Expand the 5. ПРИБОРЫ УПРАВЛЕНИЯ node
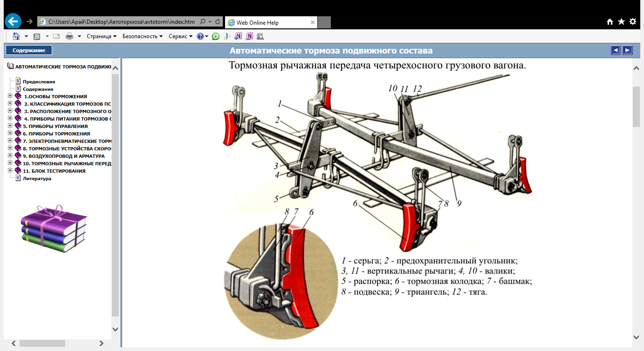644x351 pixels. [10, 126]
